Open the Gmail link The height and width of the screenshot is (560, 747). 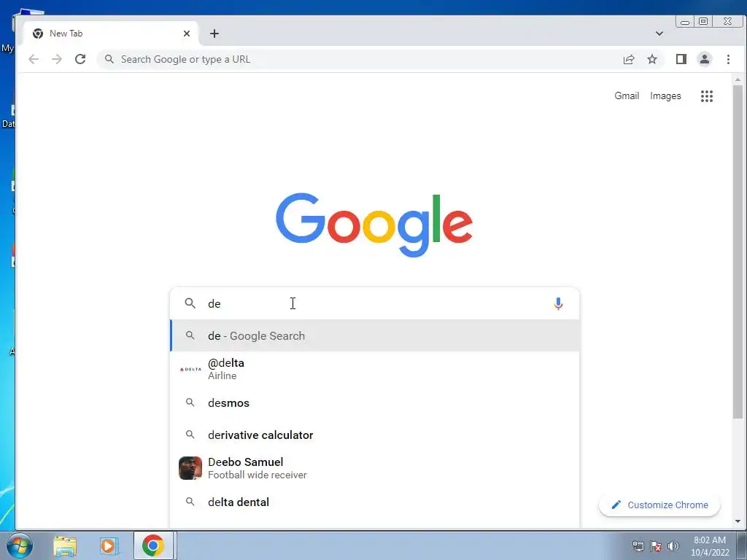click(627, 96)
